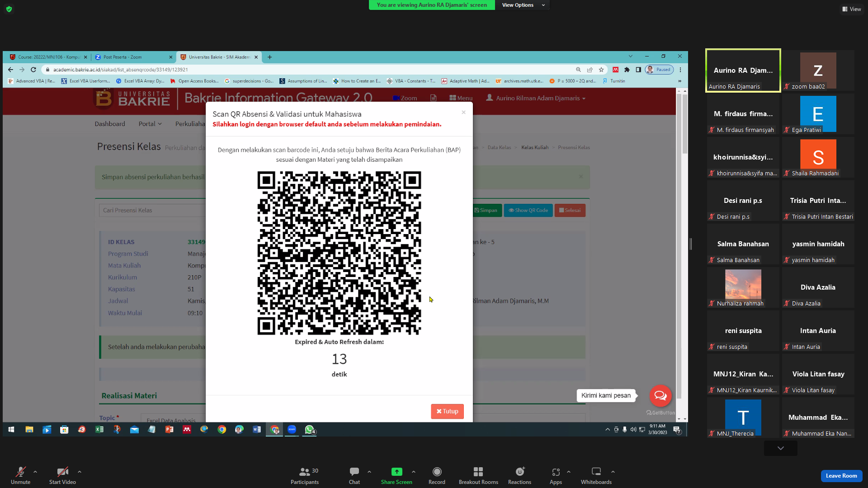Image resolution: width=868 pixels, height=488 pixels.
Task: Unmute the Zoom microphone
Action: click(x=20, y=475)
